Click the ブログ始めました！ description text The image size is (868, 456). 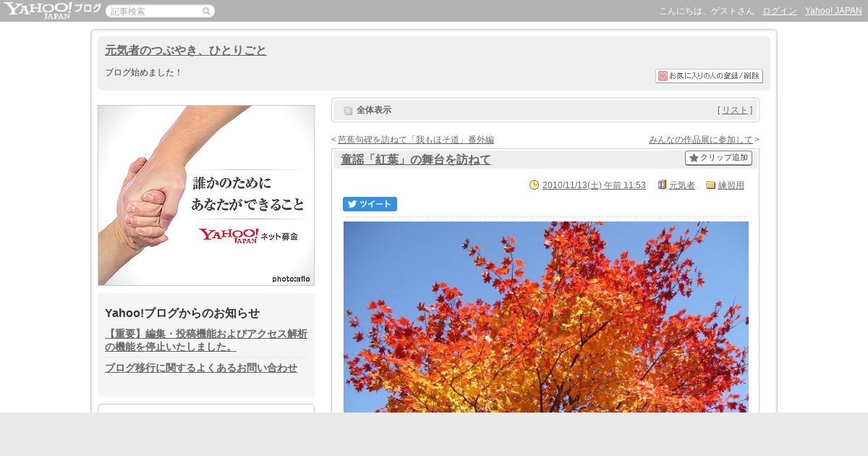(x=144, y=72)
